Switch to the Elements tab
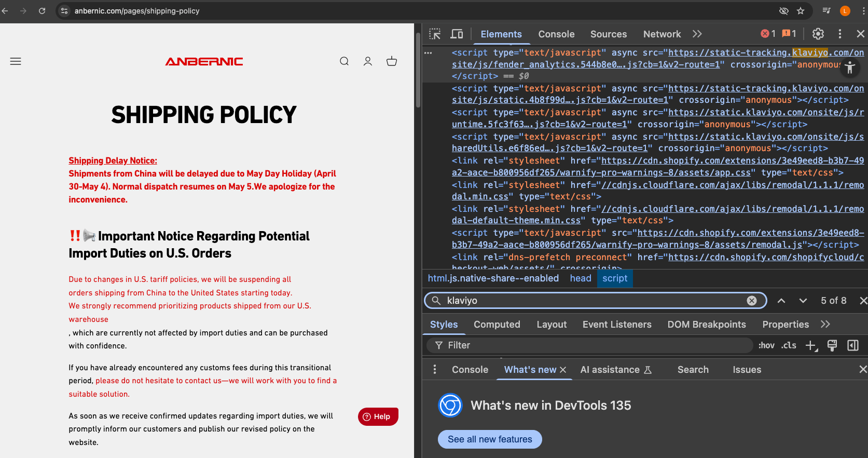This screenshot has height=458, width=868. click(x=501, y=34)
